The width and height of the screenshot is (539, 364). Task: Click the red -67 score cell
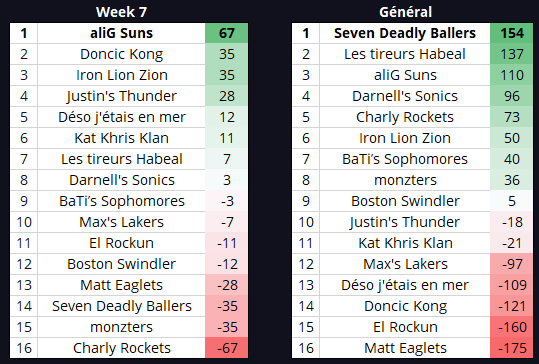tap(227, 348)
